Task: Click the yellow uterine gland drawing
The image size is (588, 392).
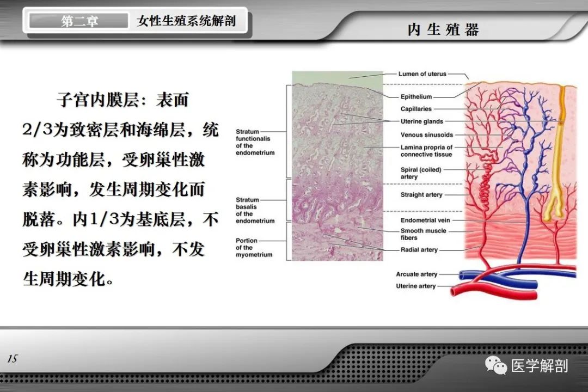Action: [557, 154]
